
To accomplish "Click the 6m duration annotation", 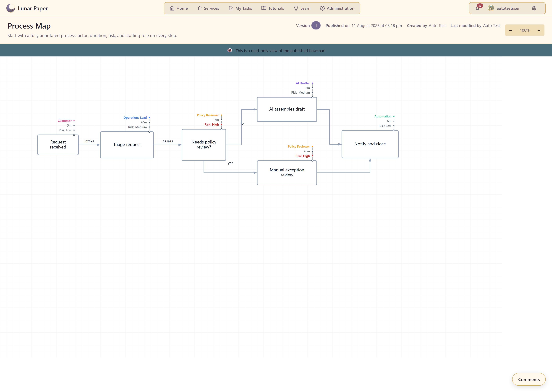I will (x=389, y=121).
